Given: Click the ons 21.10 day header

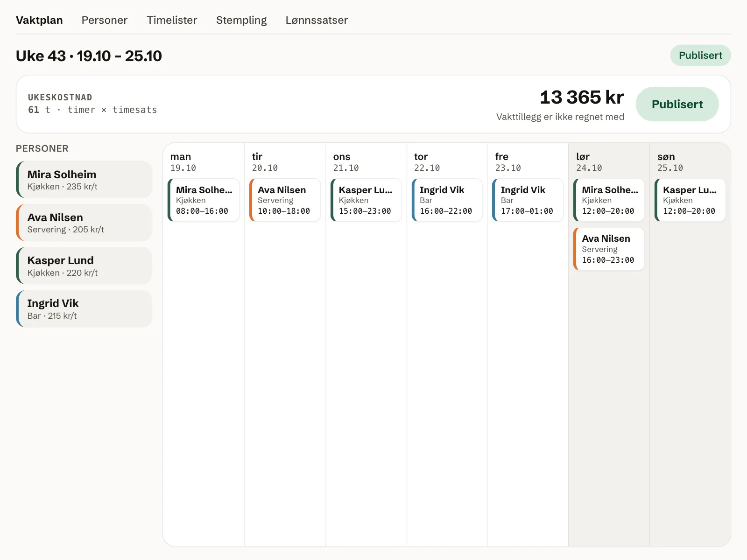Looking at the screenshot, I should [346, 162].
